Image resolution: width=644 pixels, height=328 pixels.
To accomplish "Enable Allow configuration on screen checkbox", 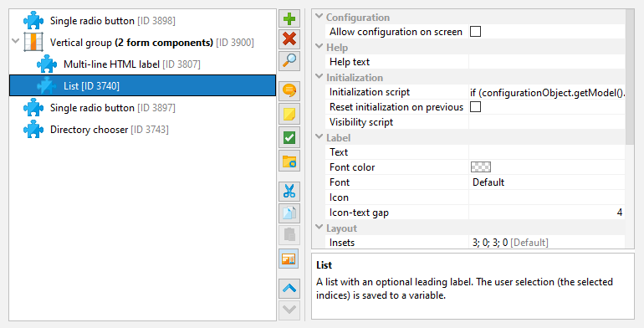I will (x=475, y=32).
